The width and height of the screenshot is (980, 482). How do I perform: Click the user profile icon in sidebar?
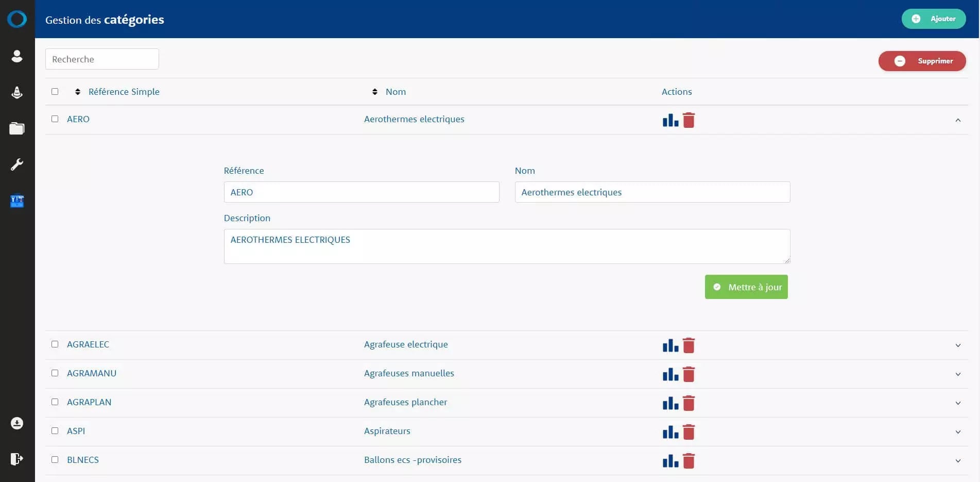pyautogui.click(x=17, y=56)
